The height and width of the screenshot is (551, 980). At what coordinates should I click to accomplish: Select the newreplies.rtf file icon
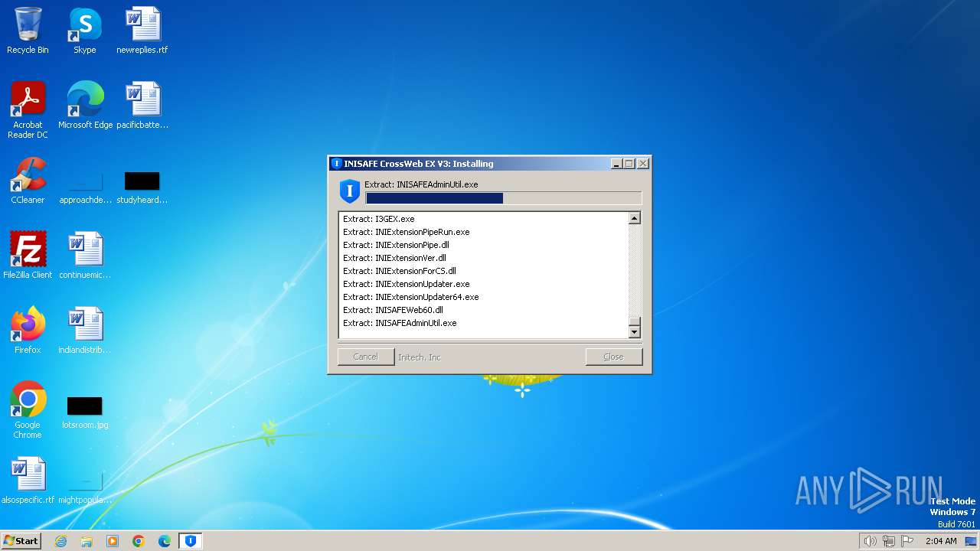coord(142,31)
